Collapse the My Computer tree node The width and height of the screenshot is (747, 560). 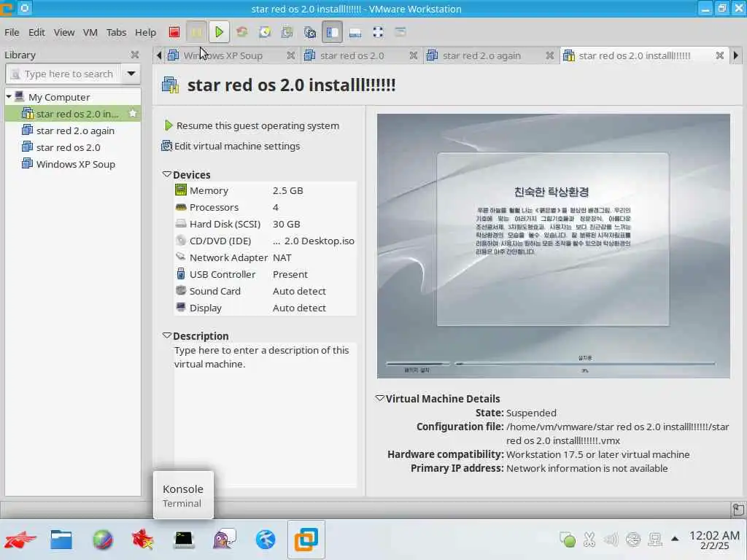pos(9,97)
